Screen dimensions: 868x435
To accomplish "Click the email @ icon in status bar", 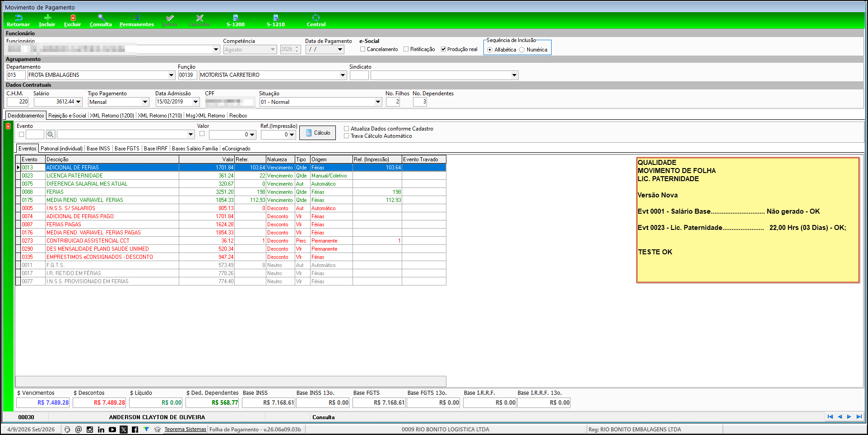I will [79, 430].
